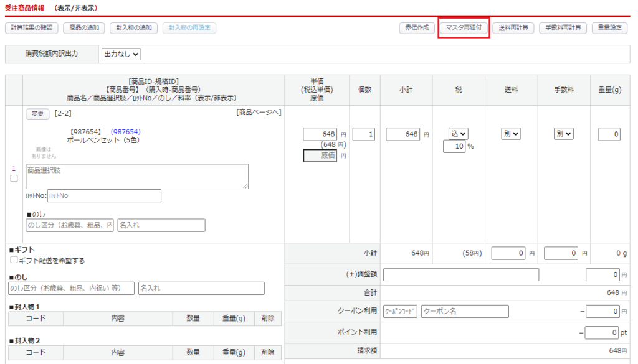Enable ギフト配送を希望する checkbox
The height and width of the screenshot is (364, 638).
pyautogui.click(x=14, y=260)
